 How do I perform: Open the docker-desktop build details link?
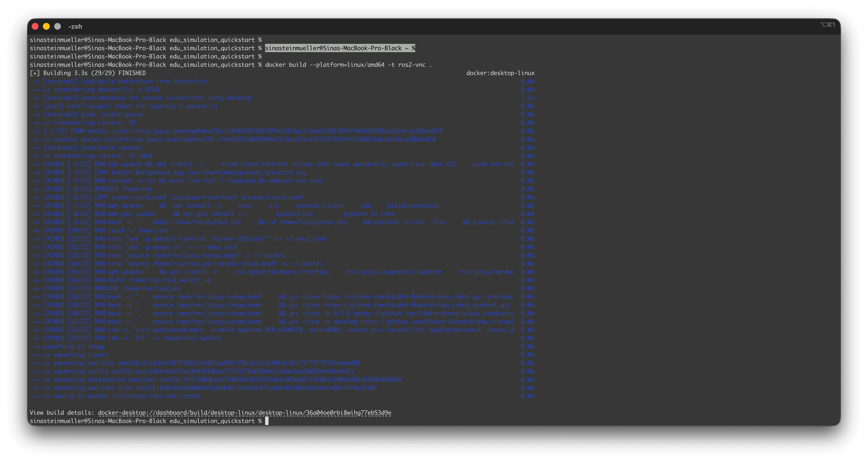coord(244,413)
